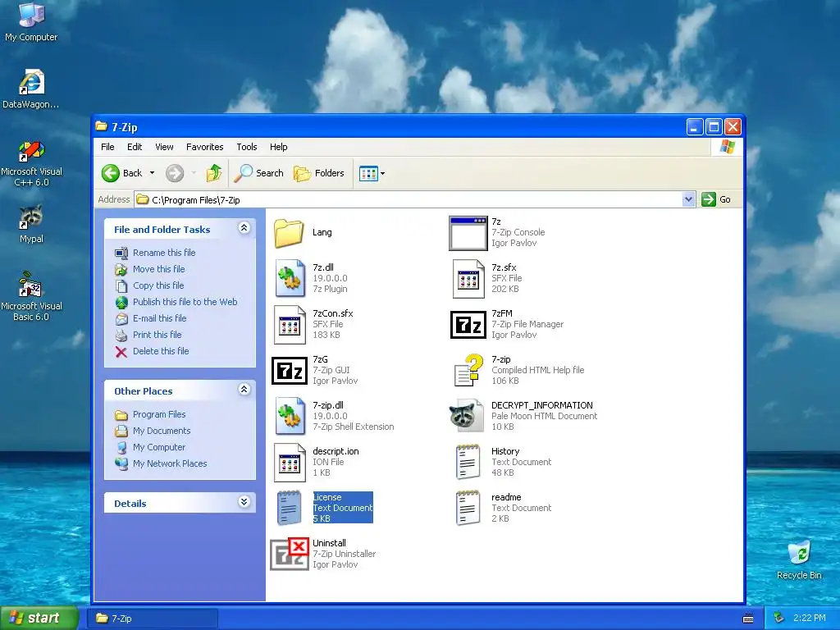This screenshot has height=630, width=840.
Task: Click Copy this file
Action: tap(158, 285)
